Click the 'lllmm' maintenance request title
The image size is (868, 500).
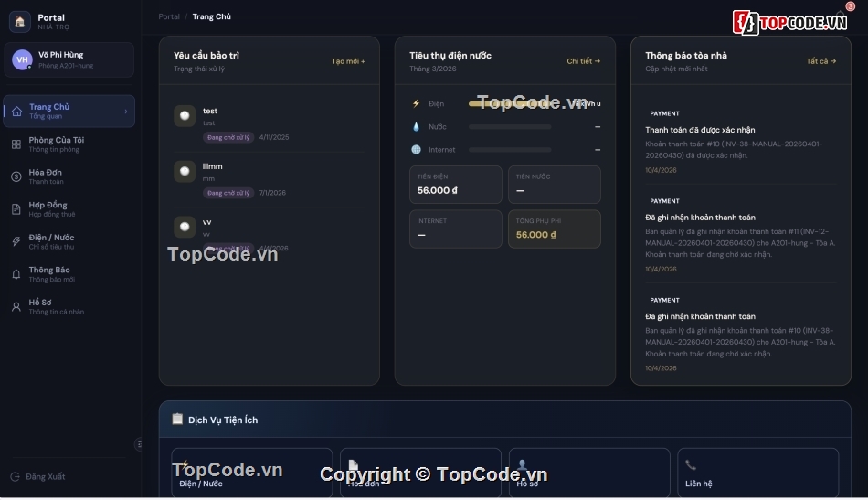[x=213, y=166]
